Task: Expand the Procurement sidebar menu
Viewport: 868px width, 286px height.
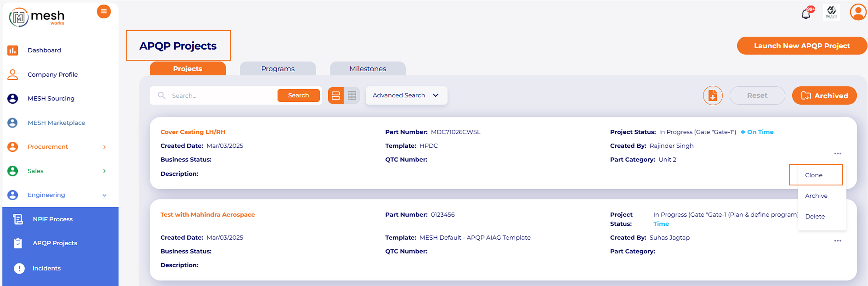Action: (x=105, y=147)
